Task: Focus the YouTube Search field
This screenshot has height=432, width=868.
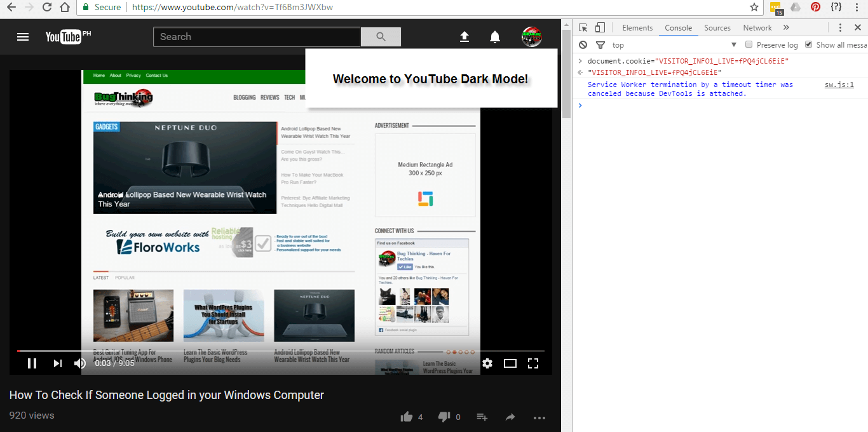Action: [x=257, y=37]
